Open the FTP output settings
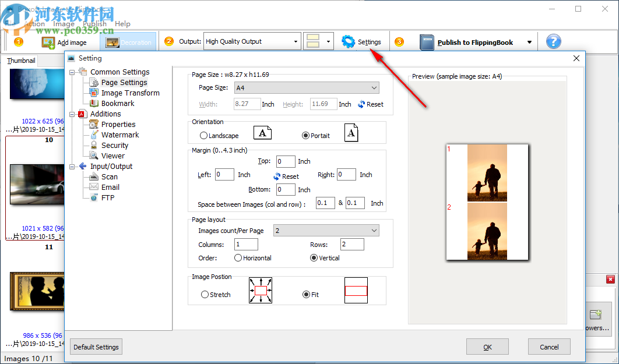 (108, 197)
